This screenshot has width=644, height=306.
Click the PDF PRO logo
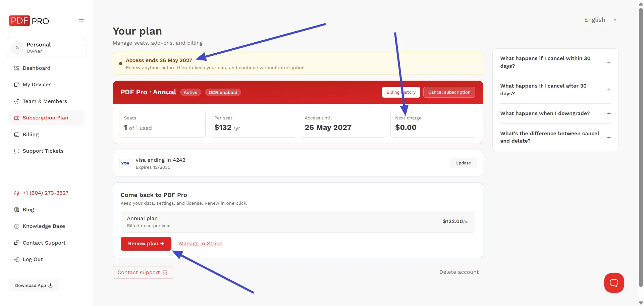coord(29,21)
